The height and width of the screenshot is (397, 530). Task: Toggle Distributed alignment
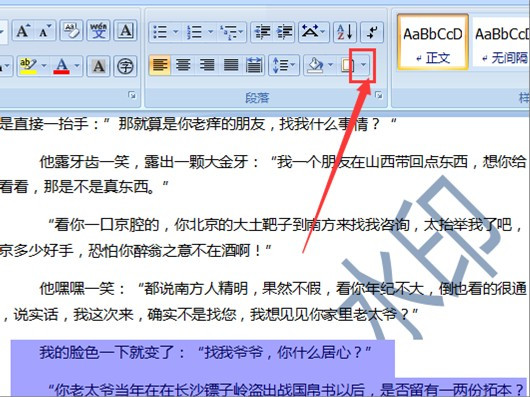[254, 66]
